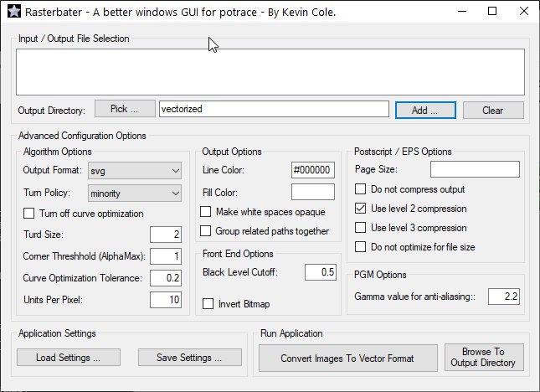The image size is (540, 392).
Task: Change the Black Level Cutoff value
Action: [x=321, y=272]
